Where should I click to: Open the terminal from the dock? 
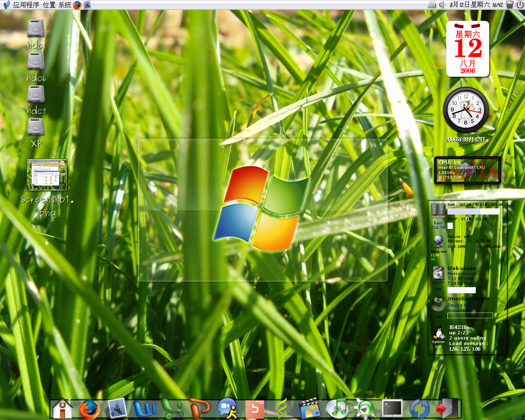tap(393, 409)
